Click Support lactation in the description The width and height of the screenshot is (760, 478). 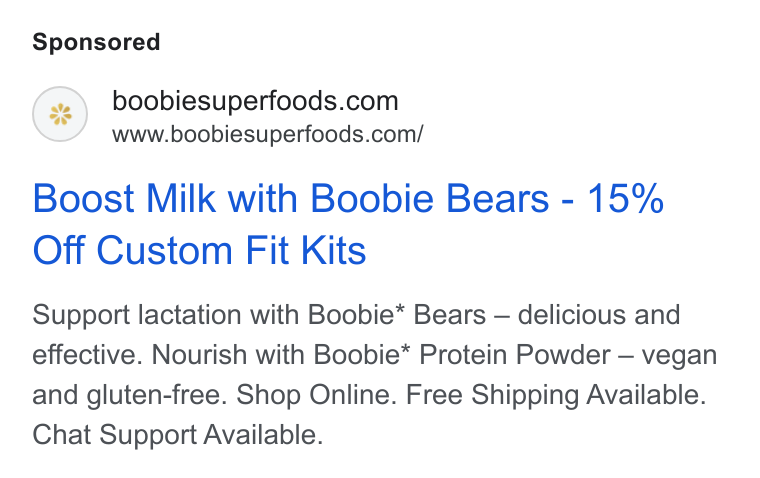(136, 316)
